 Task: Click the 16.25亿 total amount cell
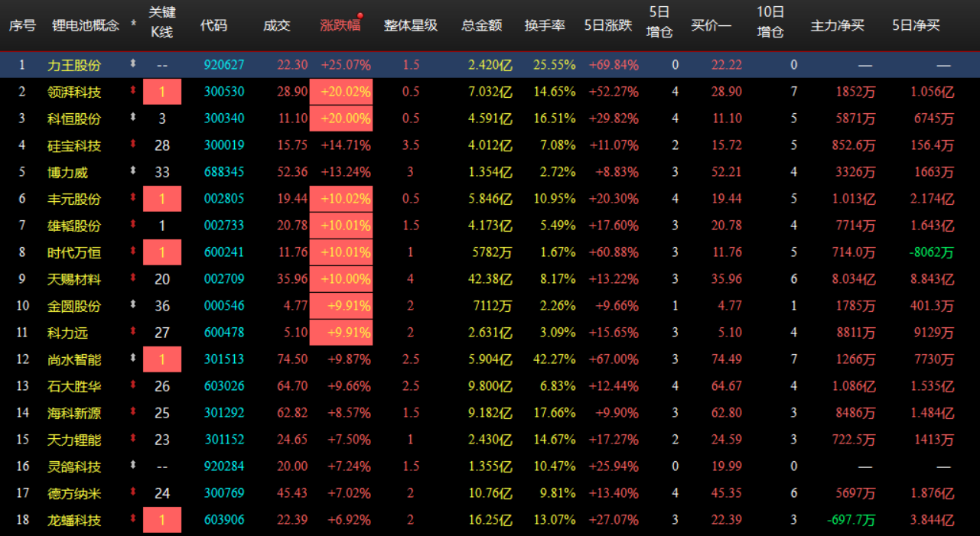pyautogui.click(x=490, y=520)
